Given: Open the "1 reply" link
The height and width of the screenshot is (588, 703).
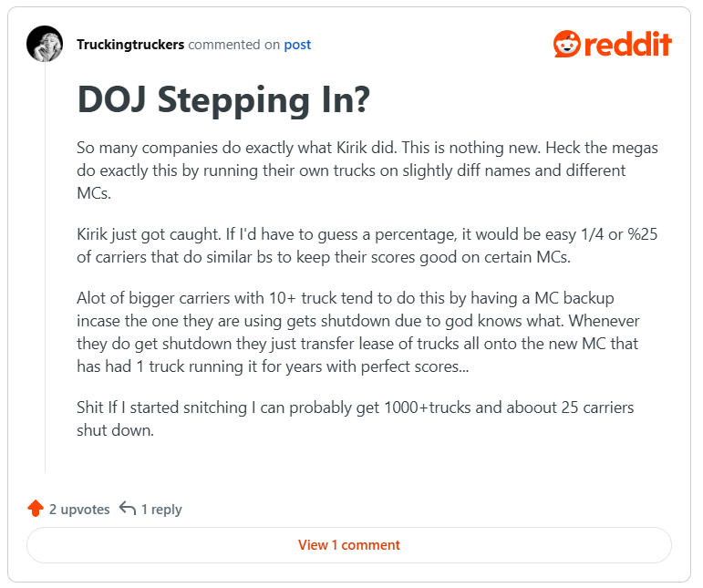Looking at the screenshot, I should [x=161, y=510].
